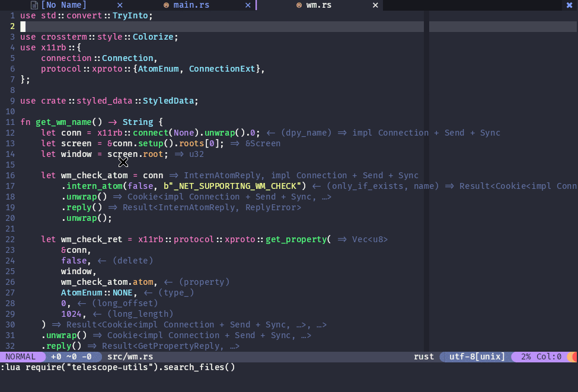
Task: Click the '(long_length)' parameter hint
Action: tap(140, 314)
